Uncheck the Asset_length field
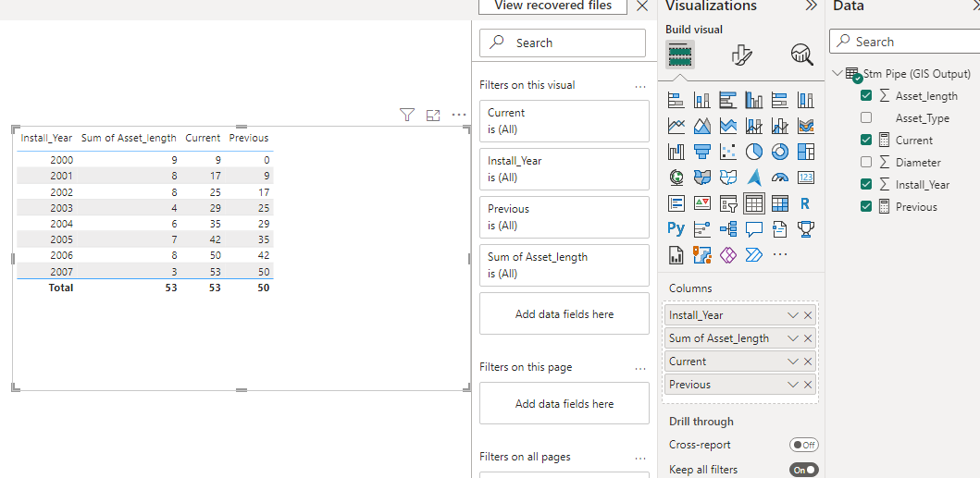The width and height of the screenshot is (980, 478). pos(866,95)
